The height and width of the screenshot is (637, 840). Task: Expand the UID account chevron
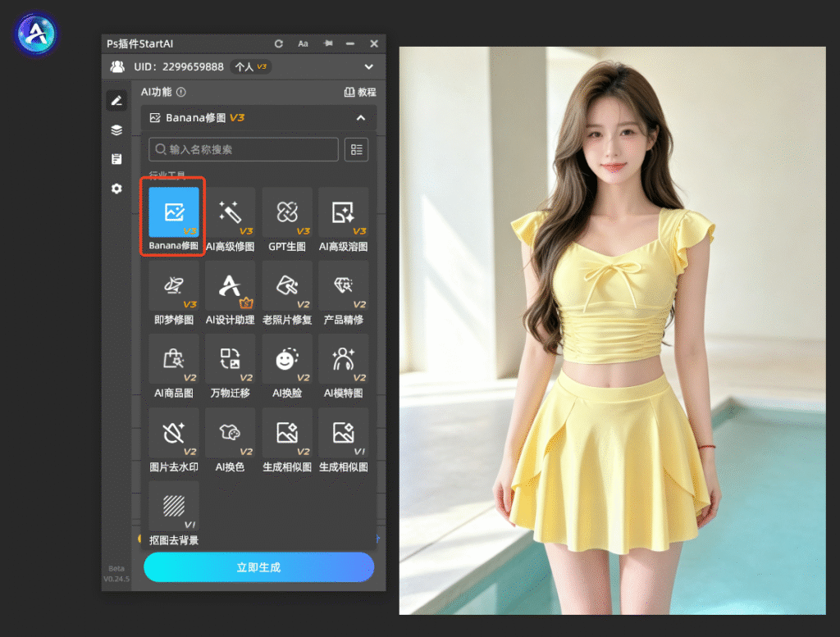[368, 67]
